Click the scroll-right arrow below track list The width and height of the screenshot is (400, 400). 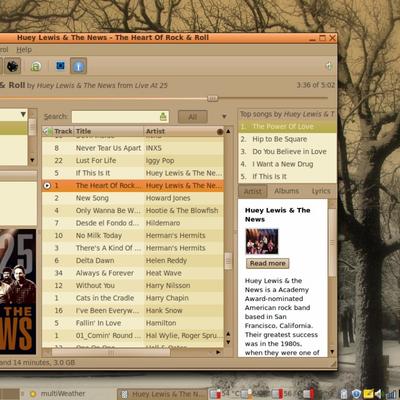point(218,352)
